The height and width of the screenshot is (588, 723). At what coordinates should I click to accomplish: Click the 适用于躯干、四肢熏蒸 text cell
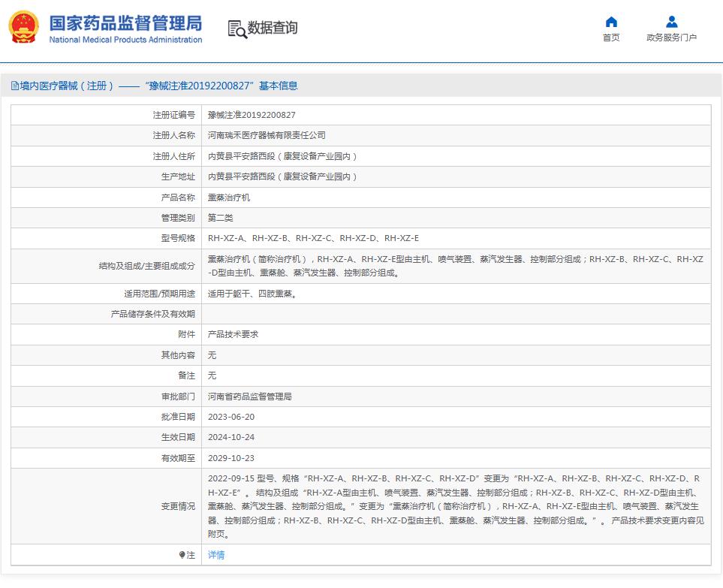(254, 293)
